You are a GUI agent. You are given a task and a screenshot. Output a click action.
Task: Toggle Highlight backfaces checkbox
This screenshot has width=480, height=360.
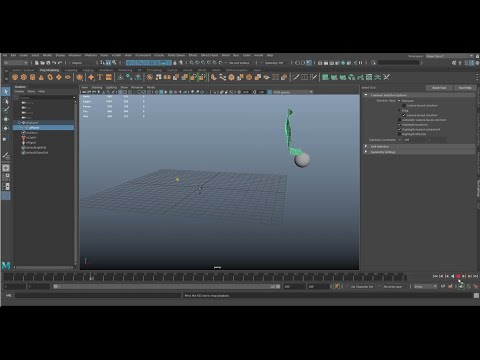point(399,125)
